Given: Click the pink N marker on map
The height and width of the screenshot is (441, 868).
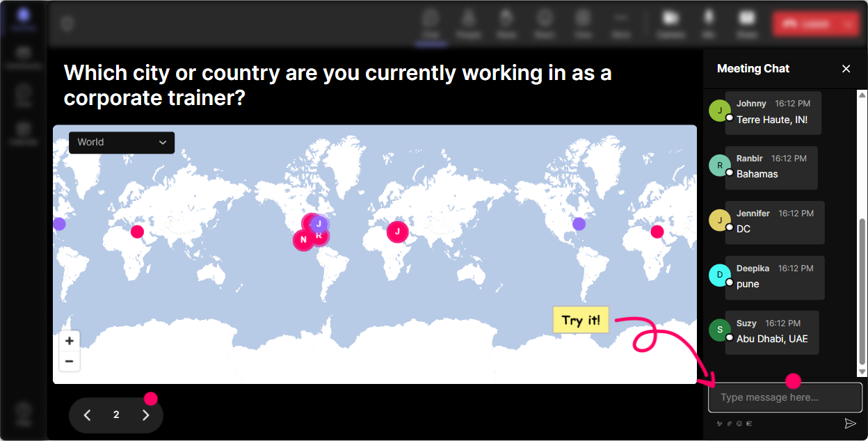Looking at the screenshot, I should click(x=303, y=241).
